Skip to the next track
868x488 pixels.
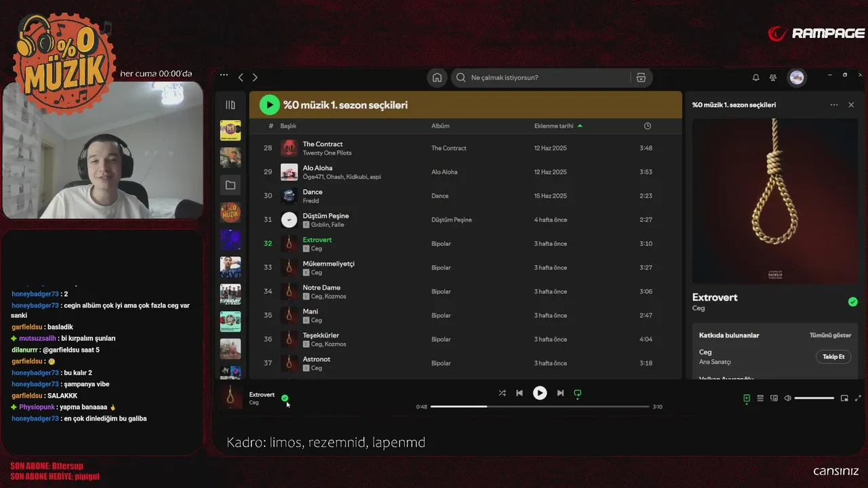click(x=560, y=393)
